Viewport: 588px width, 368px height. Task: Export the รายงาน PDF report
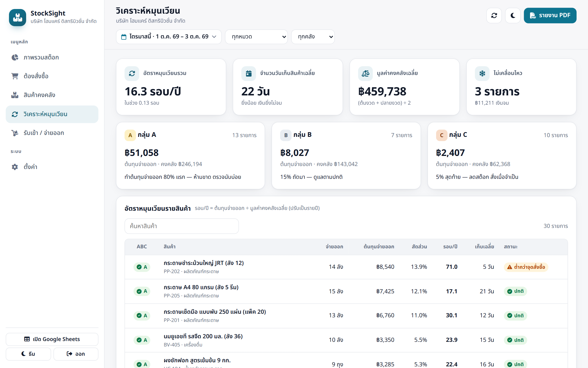[550, 16]
